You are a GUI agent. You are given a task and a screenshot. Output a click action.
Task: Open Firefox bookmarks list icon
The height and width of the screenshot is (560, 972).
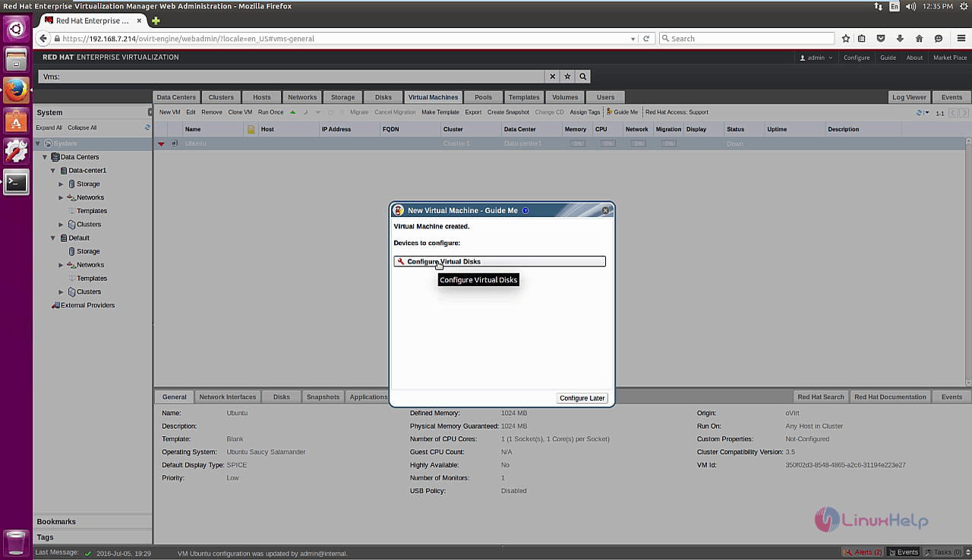[862, 38]
